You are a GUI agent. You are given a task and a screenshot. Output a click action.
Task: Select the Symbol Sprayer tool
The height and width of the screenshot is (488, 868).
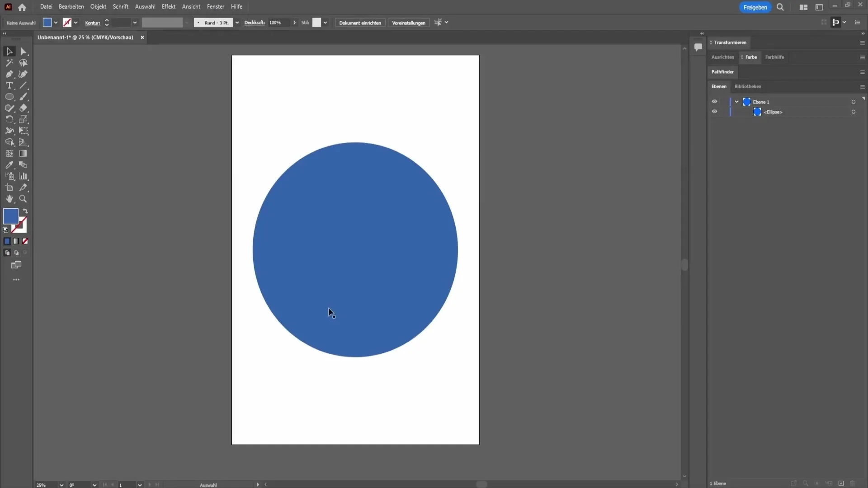pyautogui.click(x=9, y=176)
